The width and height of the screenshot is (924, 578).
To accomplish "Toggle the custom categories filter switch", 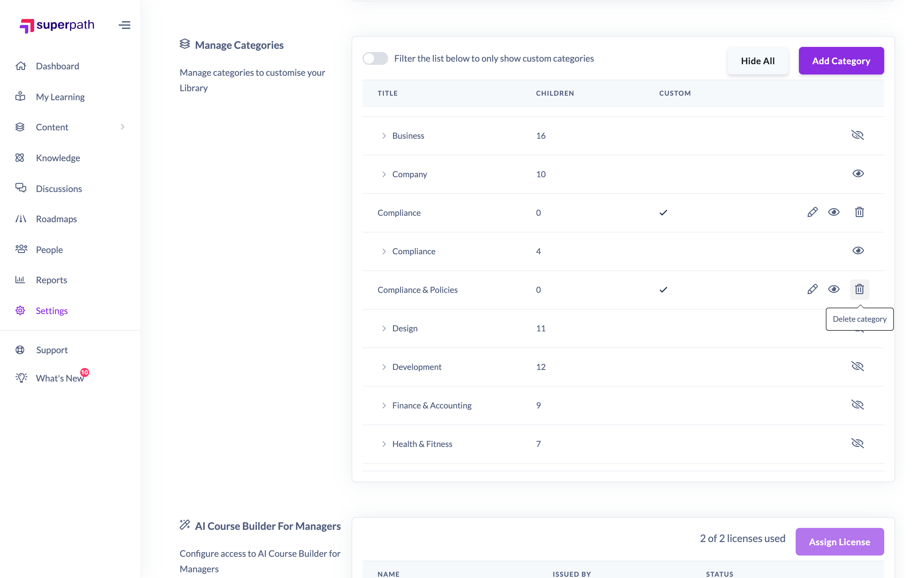I will pyautogui.click(x=375, y=58).
